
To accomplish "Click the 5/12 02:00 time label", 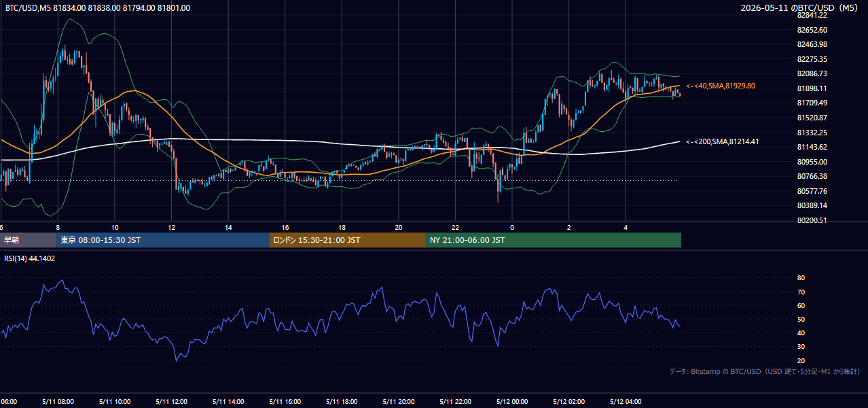I will click(569, 402).
